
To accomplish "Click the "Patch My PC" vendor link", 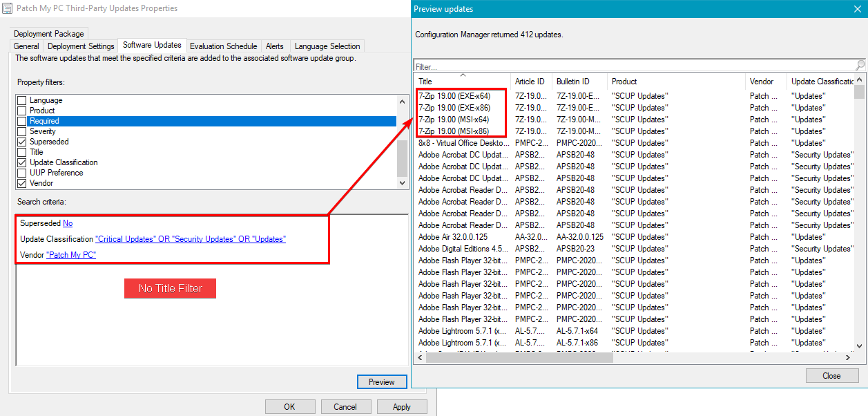I will (71, 255).
